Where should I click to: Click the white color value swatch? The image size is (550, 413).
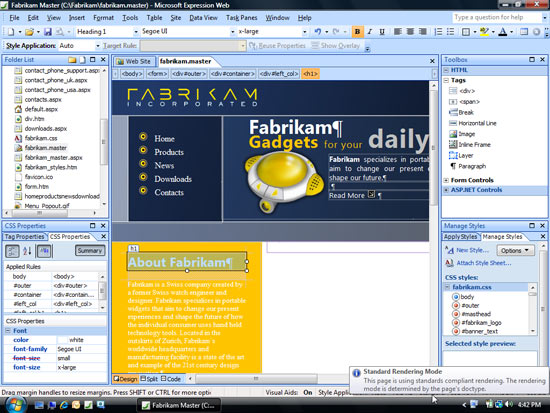pyautogui.click(x=62, y=340)
